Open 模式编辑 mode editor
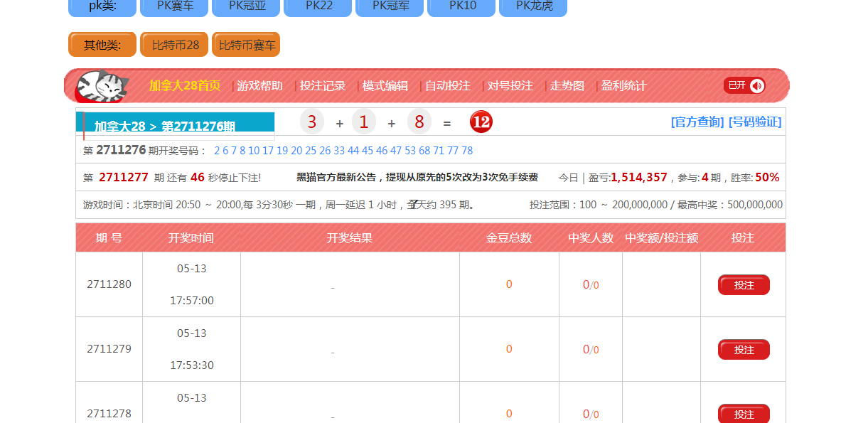 (x=385, y=86)
